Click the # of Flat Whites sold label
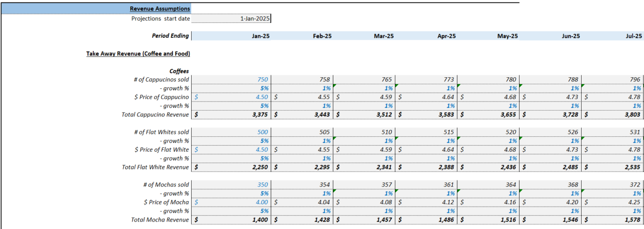This screenshot has width=644, height=229. (161, 132)
